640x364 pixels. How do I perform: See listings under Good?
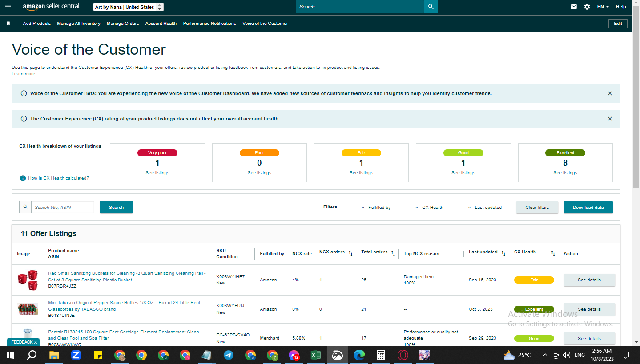[463, 173]
